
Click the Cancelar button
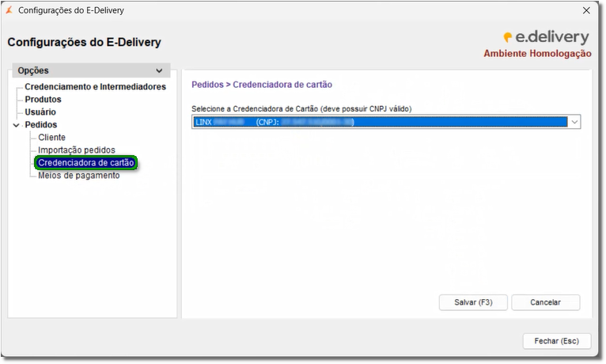click(545, 302)
